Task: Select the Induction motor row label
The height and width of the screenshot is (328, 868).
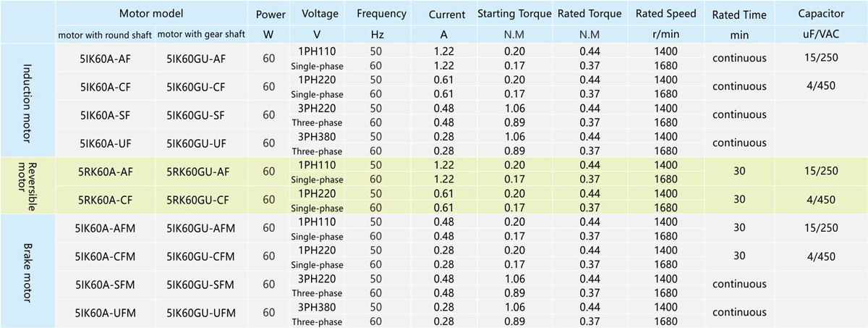Action: [x=28, y=99]
